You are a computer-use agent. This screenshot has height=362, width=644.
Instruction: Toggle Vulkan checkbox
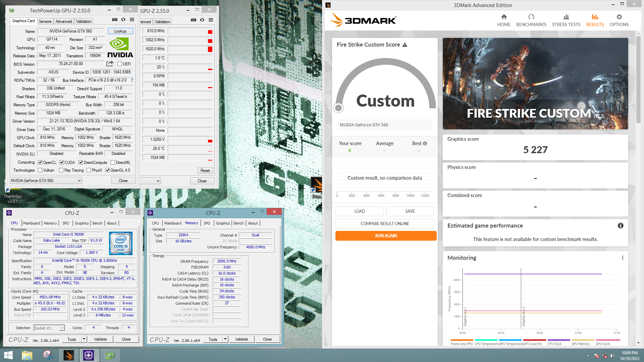[40, 170]
